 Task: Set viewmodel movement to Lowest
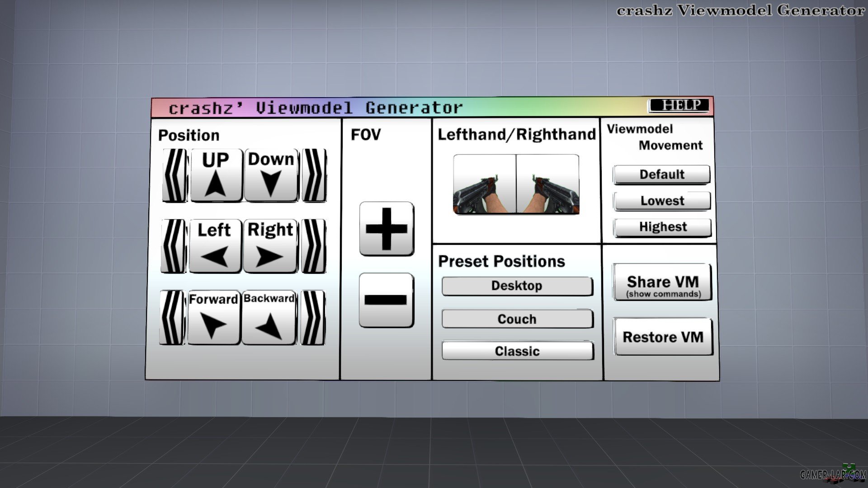662,201
